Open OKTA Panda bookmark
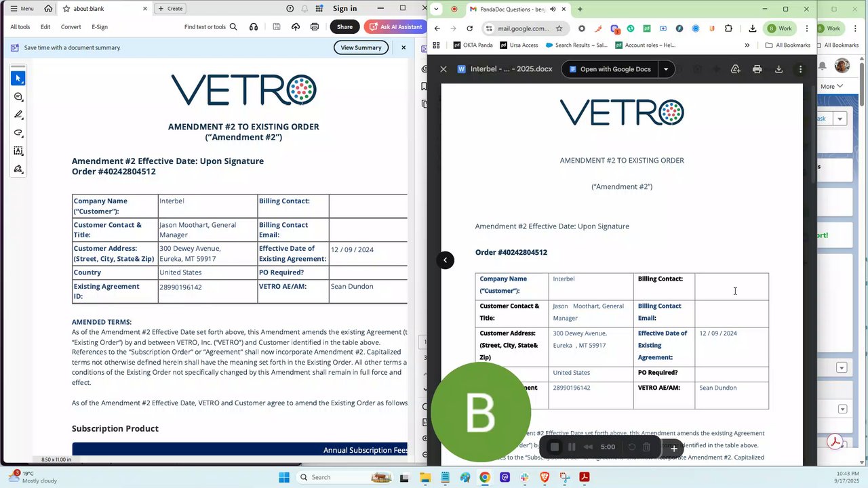Viewport: 868px width, 488px height. [x=473, y=45]
